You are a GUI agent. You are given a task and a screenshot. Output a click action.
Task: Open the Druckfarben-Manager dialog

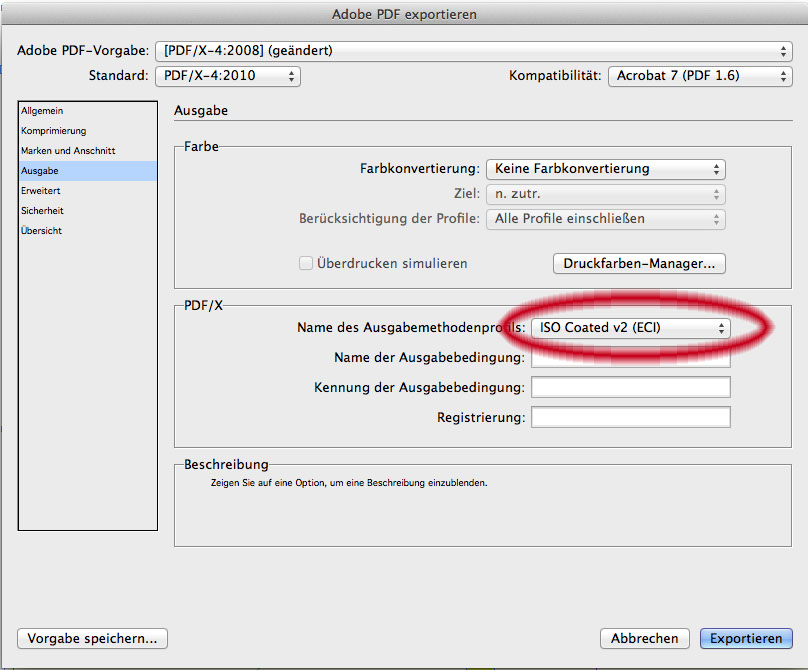[638, 264]
